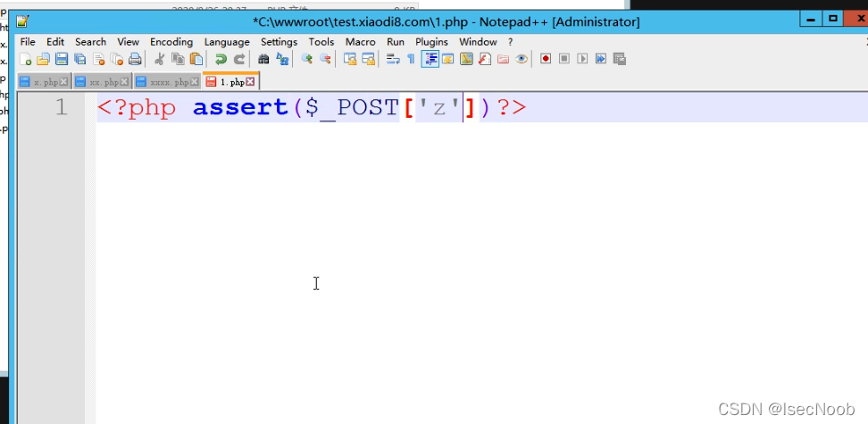The image size is (868, 424).
Task: Open the Edit menu
Action: [x=55, y=42]
